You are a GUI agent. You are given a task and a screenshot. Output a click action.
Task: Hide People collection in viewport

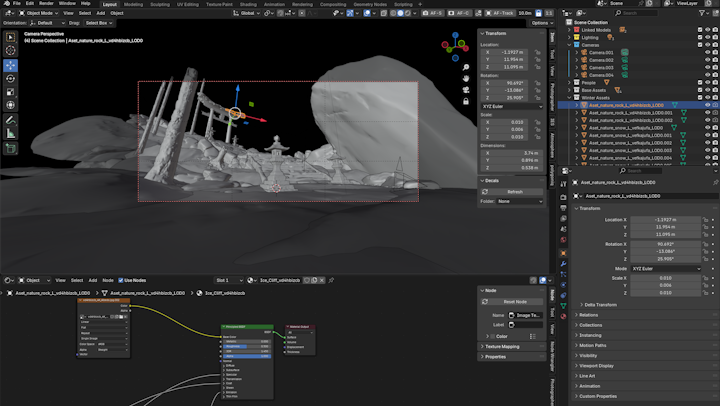[708, 83]
